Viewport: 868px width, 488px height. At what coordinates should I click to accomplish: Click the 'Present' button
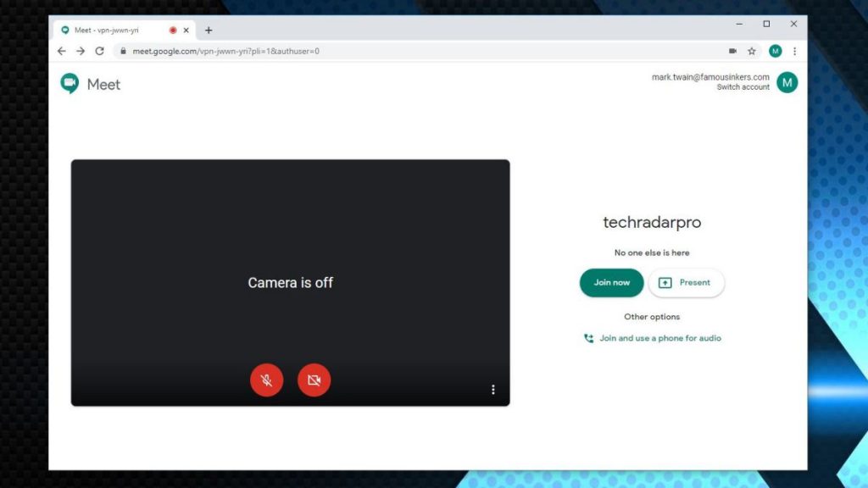point(687,282)
